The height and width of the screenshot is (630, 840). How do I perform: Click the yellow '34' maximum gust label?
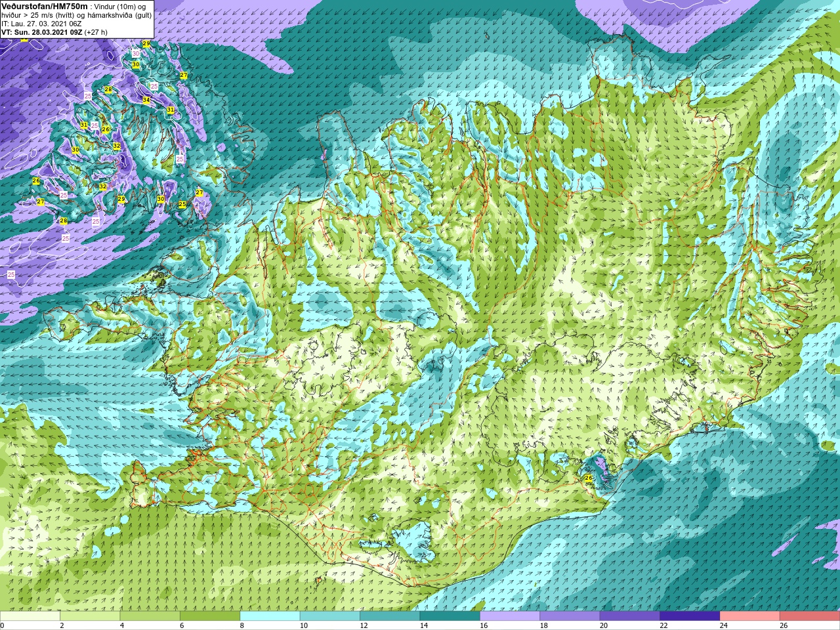(x=146, y=100)
